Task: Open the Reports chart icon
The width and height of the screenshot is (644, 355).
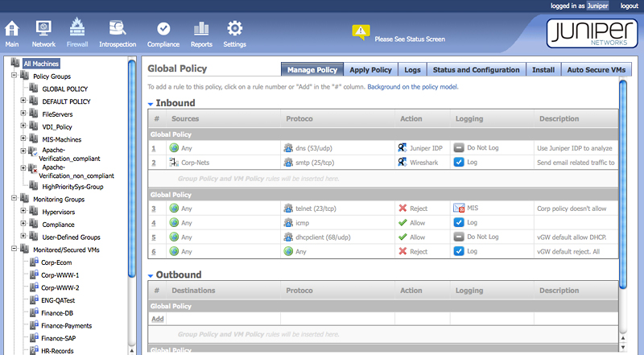Action: click(201, 30)
